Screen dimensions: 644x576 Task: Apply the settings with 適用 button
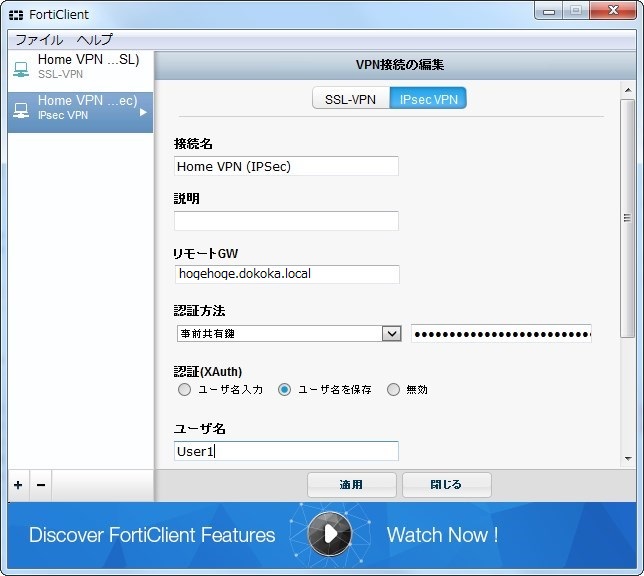pos(352,485)
